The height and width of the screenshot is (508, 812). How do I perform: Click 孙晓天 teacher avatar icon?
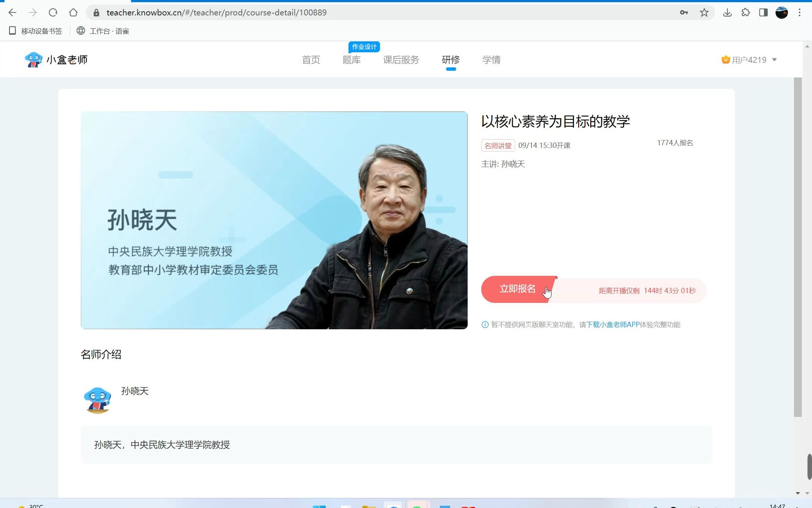[98, 400]
